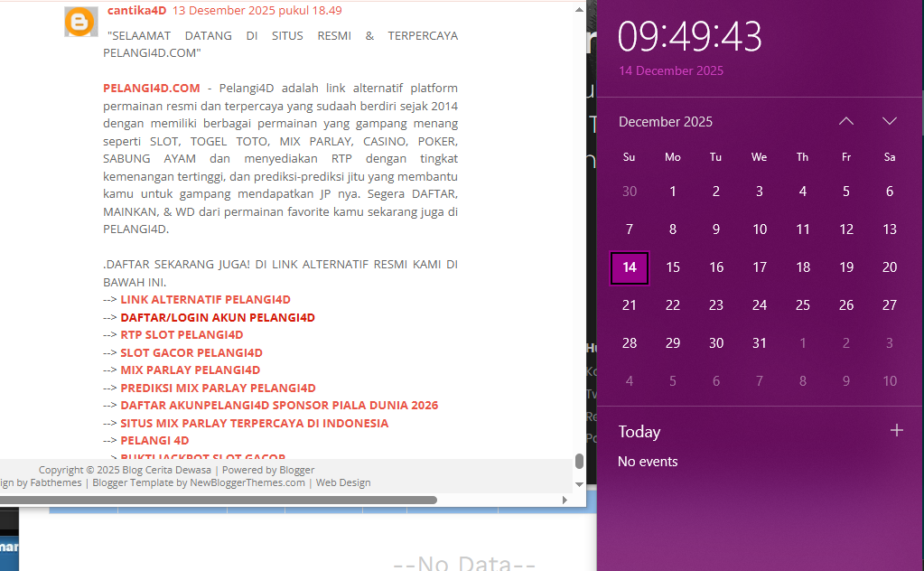
Task: Open the comment timestamp 13 Desember 2025 link
Action: 257,11
